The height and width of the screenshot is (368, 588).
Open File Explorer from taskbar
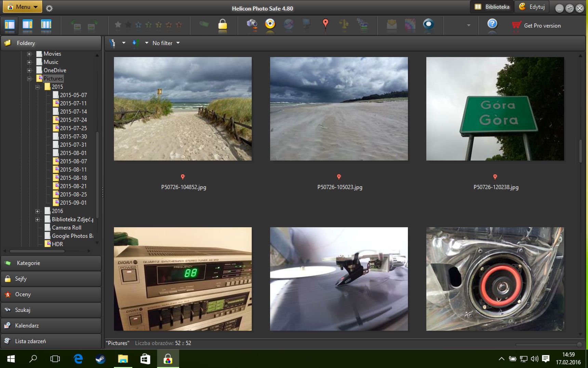coord(123,359)
